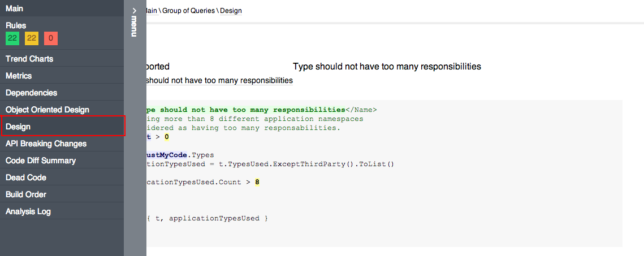Image resolution: width=644 pixels, height=256 pixels.
Task: Open the Dead Code section
Action: tap(62, 177)
